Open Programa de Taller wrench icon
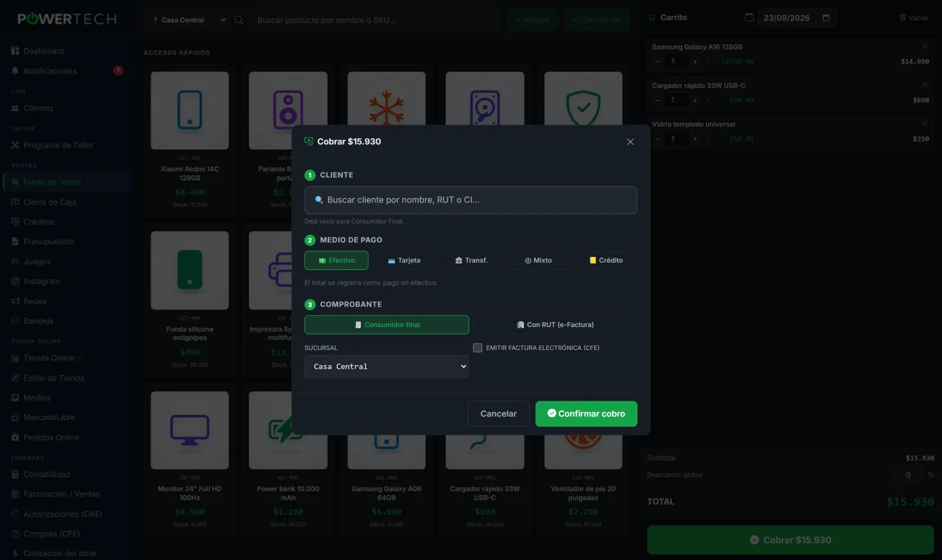 15,145
